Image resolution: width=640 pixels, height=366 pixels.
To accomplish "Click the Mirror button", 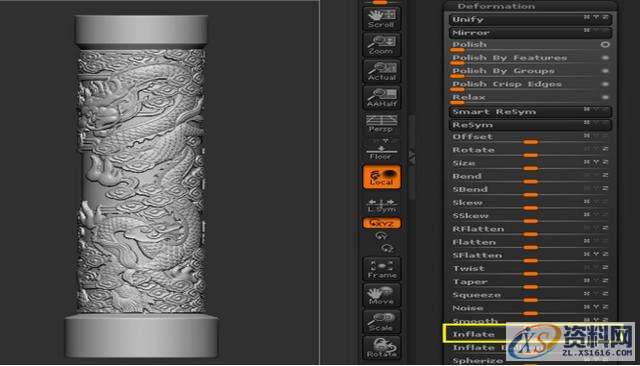I will (x=530, y=32).
